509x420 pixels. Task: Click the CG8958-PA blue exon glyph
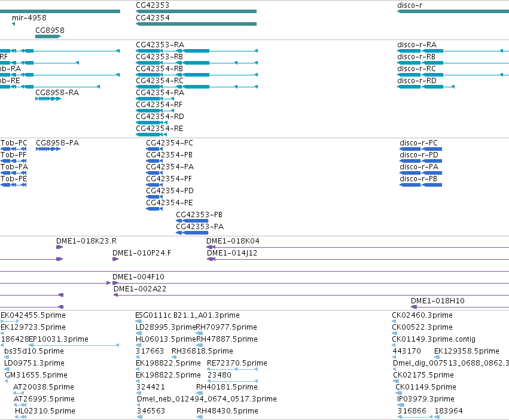pos(48,149)
